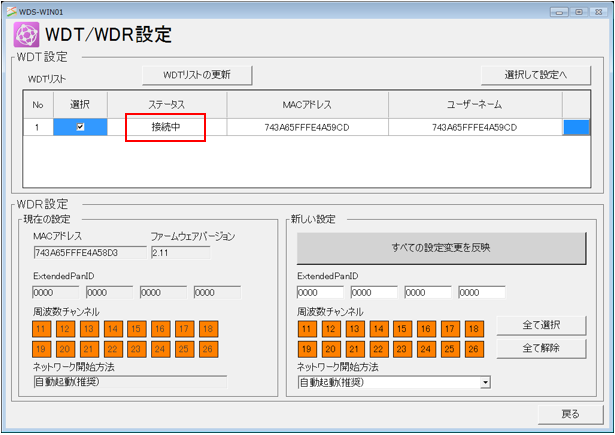Toggle channel 19 in new settings
This screenshot has height=435, width=615.
[x=307, y=349]
